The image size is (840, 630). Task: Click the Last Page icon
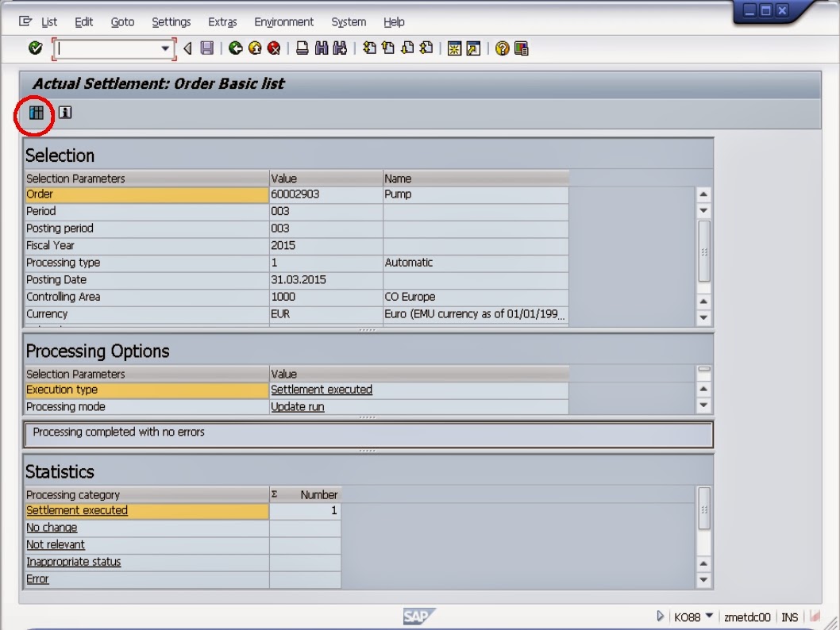426,48
